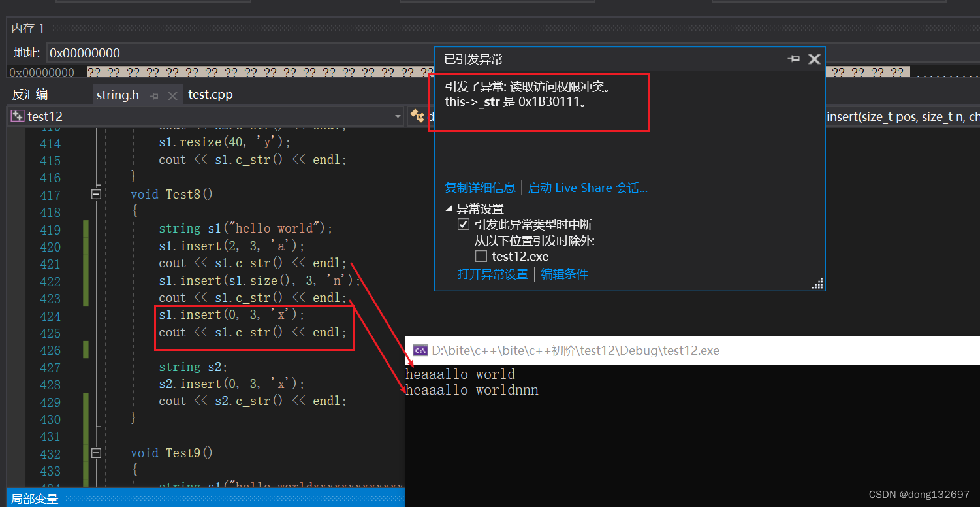
Task: Switch to the 反汇编 disassembly tab
Action: pos(30,95)
